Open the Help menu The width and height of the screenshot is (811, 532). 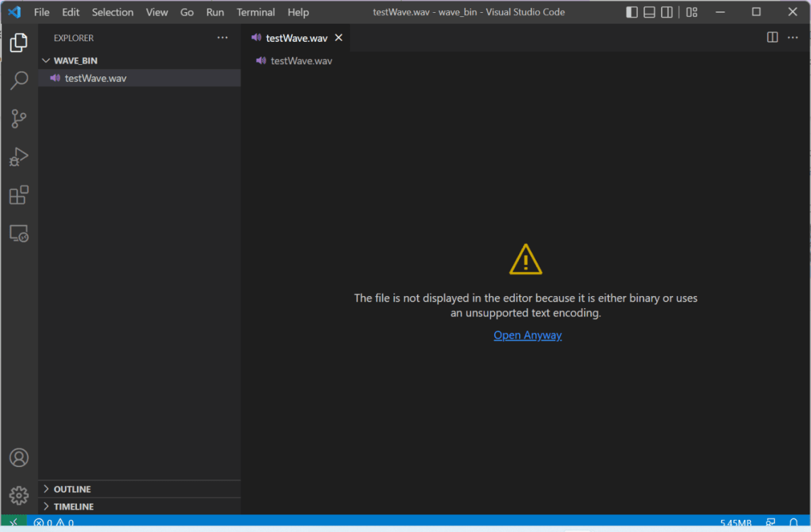(298, 12)
